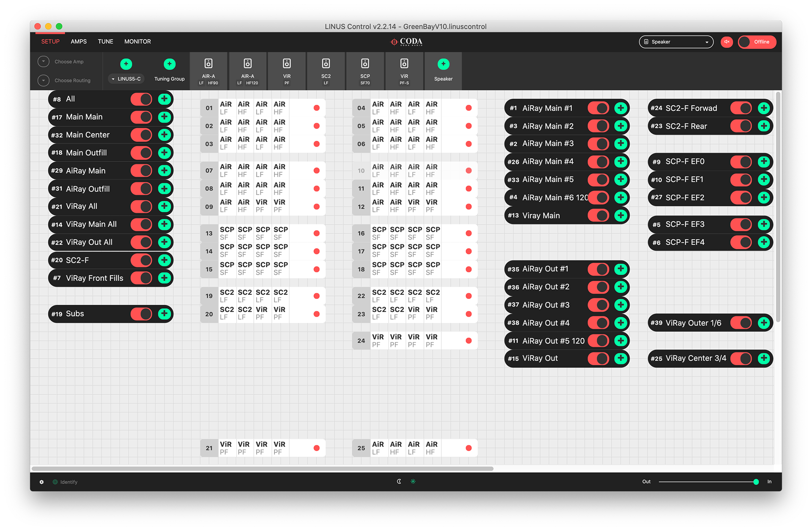Open the MONITOR tab
This screenshot has width=812, height=531.
pos(137,41)
